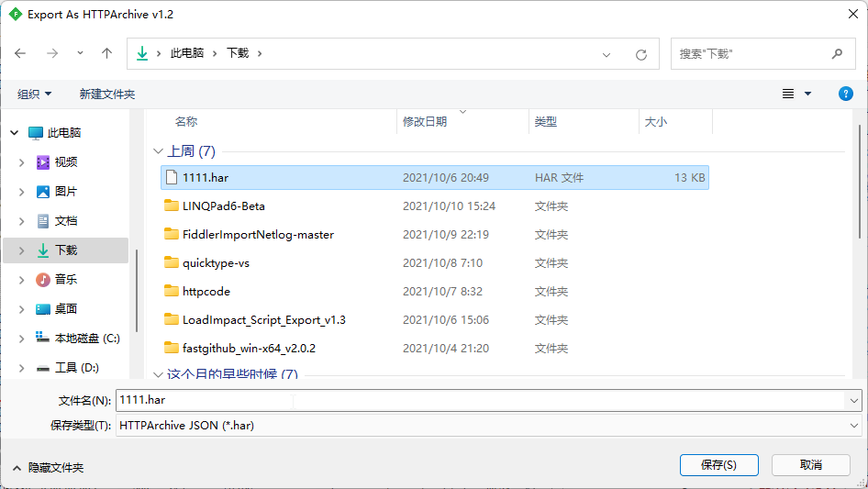The image size is (868, 489).
Task: Sort by 类型 column header
Action: 546,122
